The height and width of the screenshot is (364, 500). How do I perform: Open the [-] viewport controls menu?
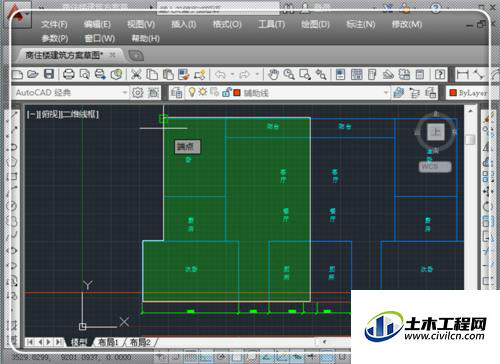pyautogui.click(x=33, y=115)
